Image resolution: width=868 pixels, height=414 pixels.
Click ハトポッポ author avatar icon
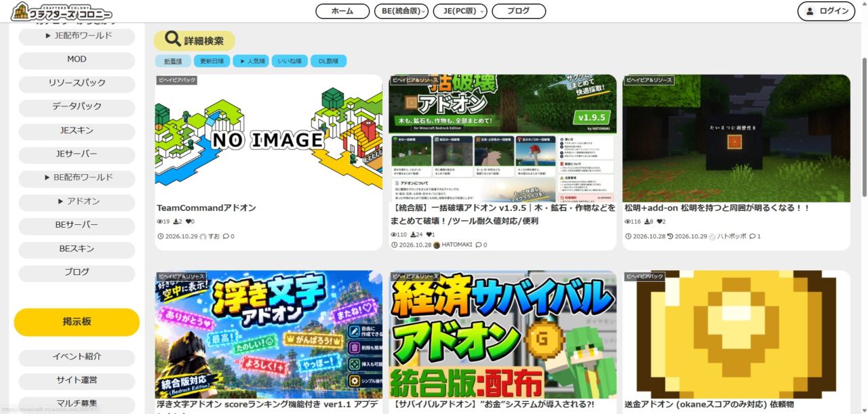tap(713, 236)
